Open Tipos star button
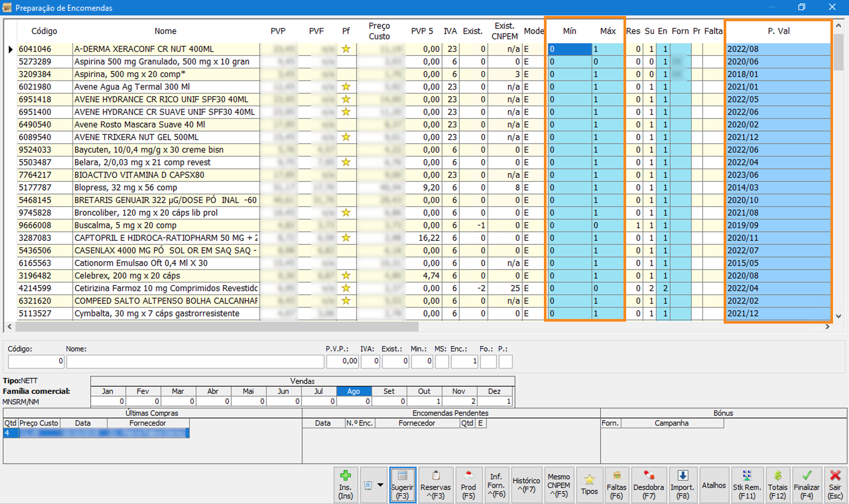This screenshot has height=504, width=849. point(589,485)
